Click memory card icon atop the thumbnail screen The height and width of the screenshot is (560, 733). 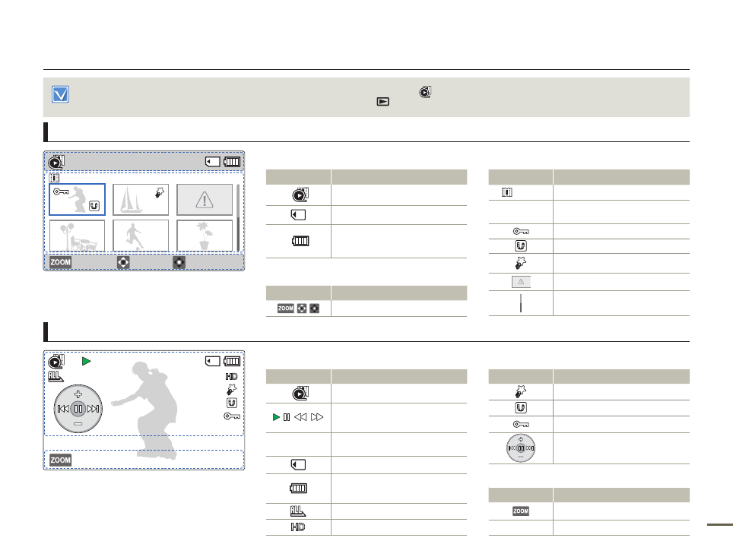(213, 161)
